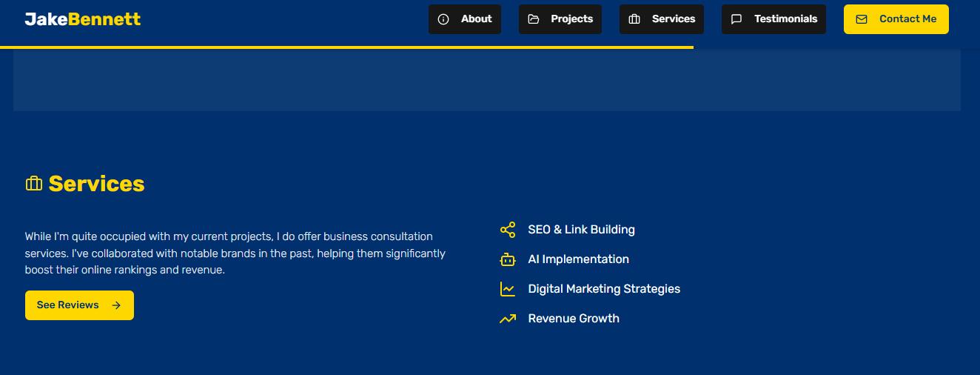The height and width of the screenshot is (375, 980).
Task: Click the yellow Services section heading
Action: click(96, 184)
